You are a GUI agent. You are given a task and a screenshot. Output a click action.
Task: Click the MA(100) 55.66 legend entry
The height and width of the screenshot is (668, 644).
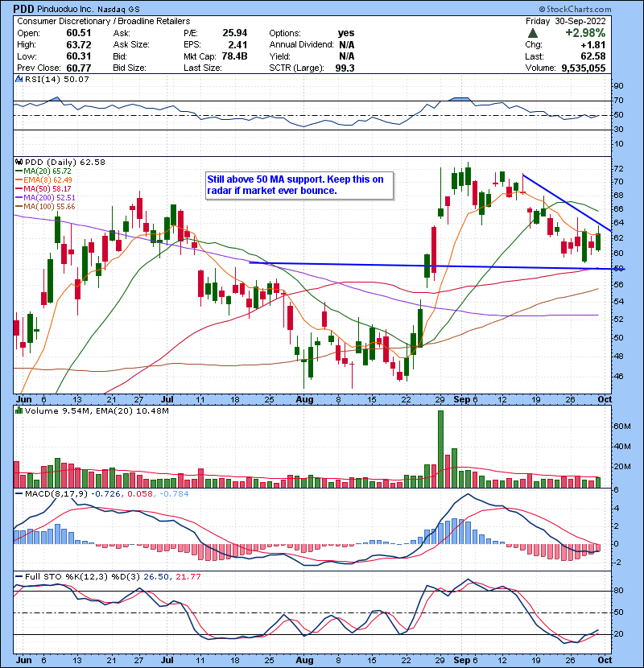45,207
